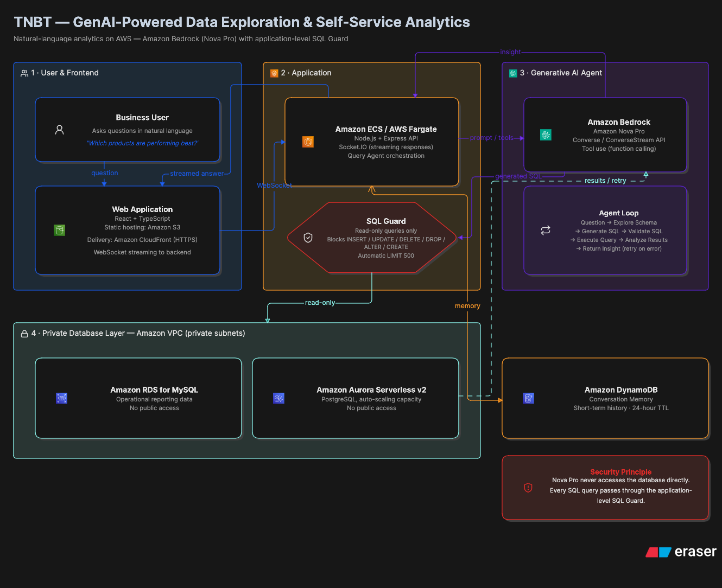Click the lock icon beside Private Database Layer
The height and width of the screenshot is (588, 722).
(24, 334)
